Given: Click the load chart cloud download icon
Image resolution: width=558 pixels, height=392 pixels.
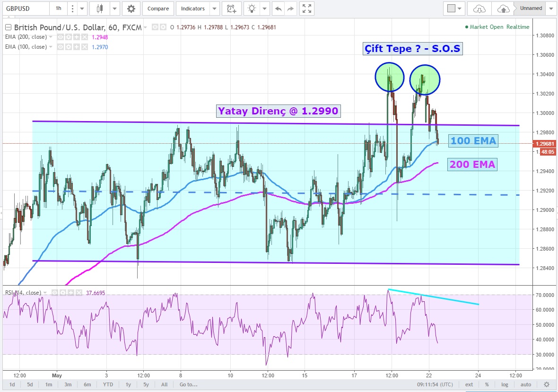Looking at the screenshot, I should pyautogui.click(x=480, y=9).
